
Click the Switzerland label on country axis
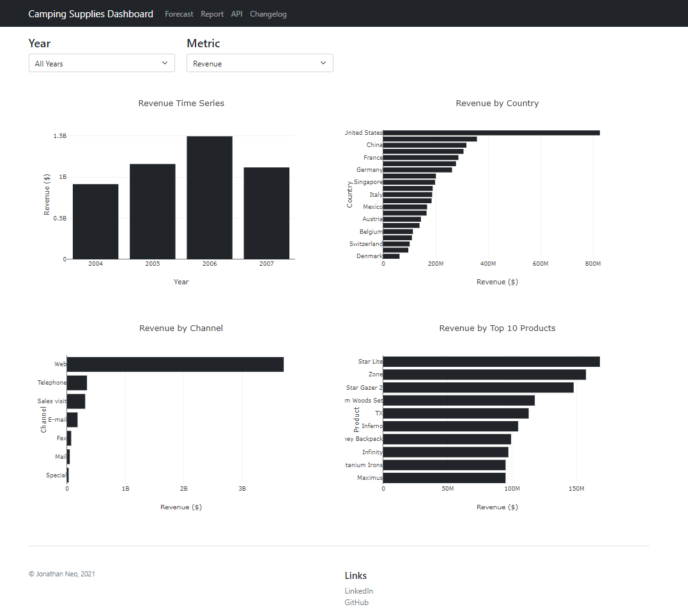pos(366,243)
